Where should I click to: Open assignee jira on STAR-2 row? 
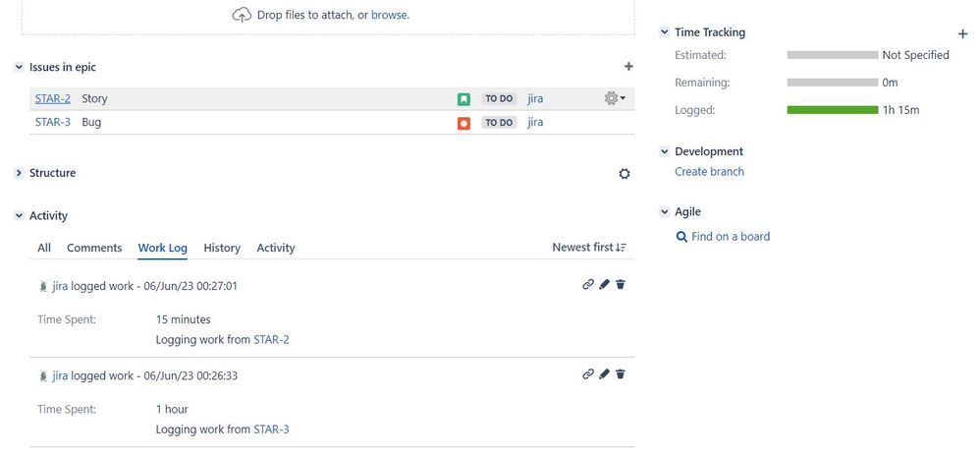tap(535, 98)
